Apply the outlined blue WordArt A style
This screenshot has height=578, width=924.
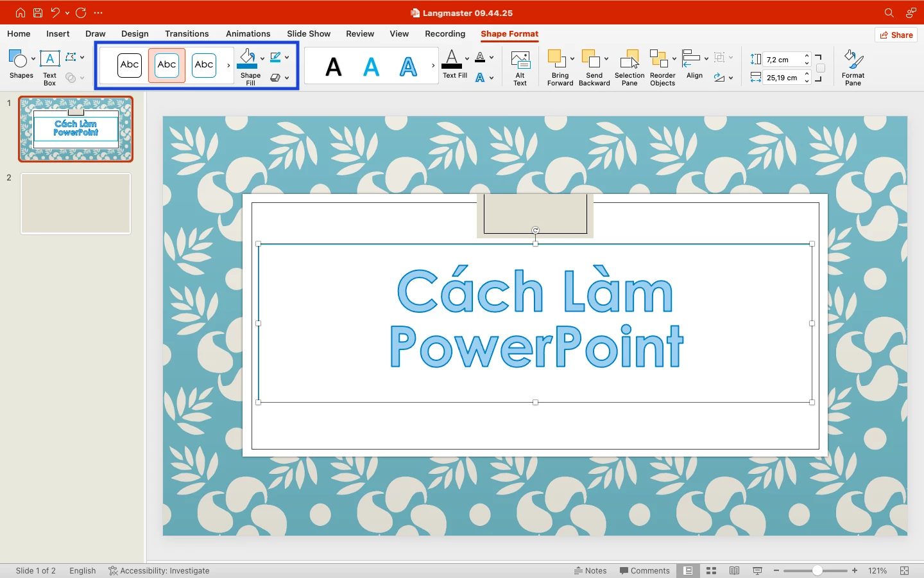(x=409, y=66)
